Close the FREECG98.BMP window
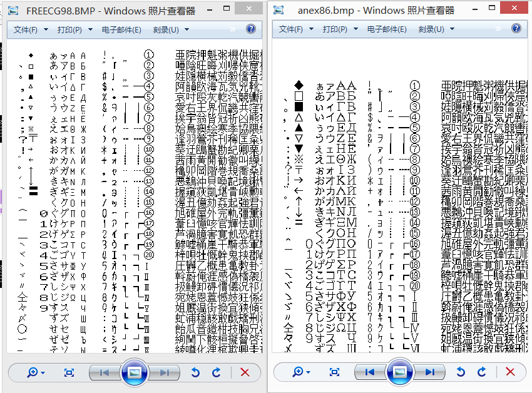Viewport: 532px width, 393px height. pos(248,8)
